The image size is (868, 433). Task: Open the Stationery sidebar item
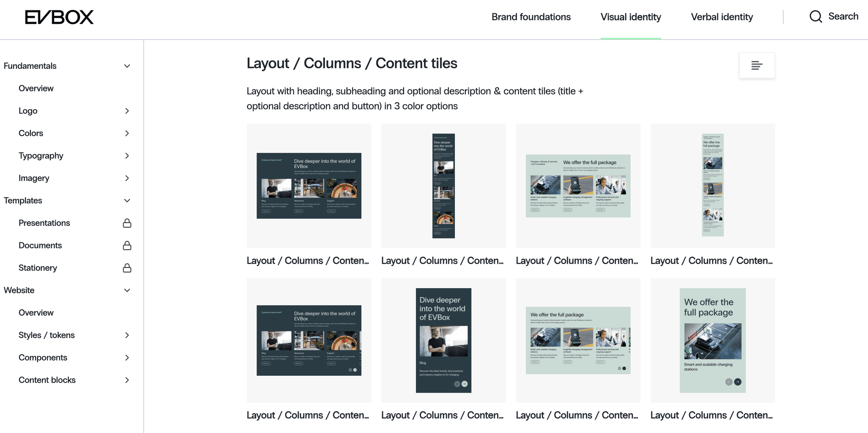(x=38, y=268)
